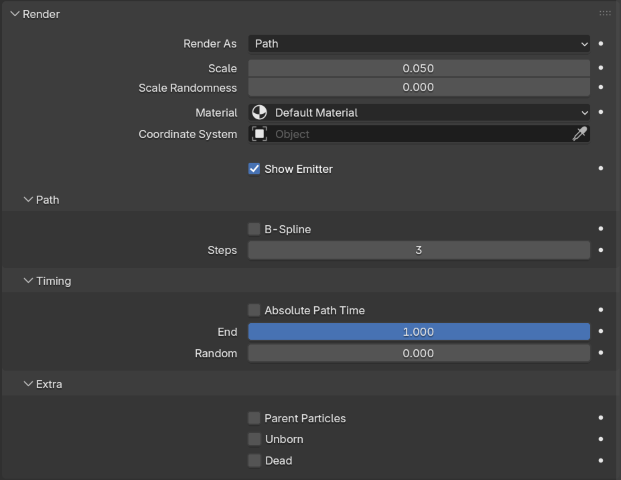This screenshot has height=480, width=621.
Task: Click the animate dot beside Dead
Action: click(601, 461)
